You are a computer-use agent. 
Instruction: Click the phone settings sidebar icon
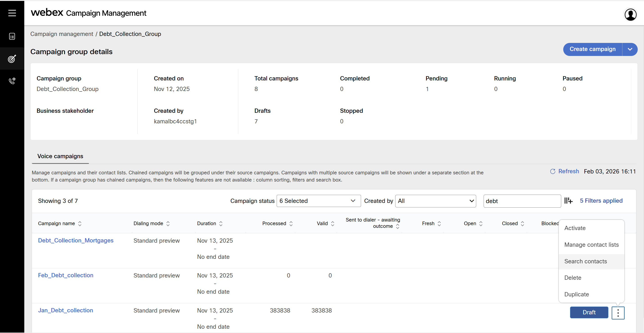(x=12, y=81)
